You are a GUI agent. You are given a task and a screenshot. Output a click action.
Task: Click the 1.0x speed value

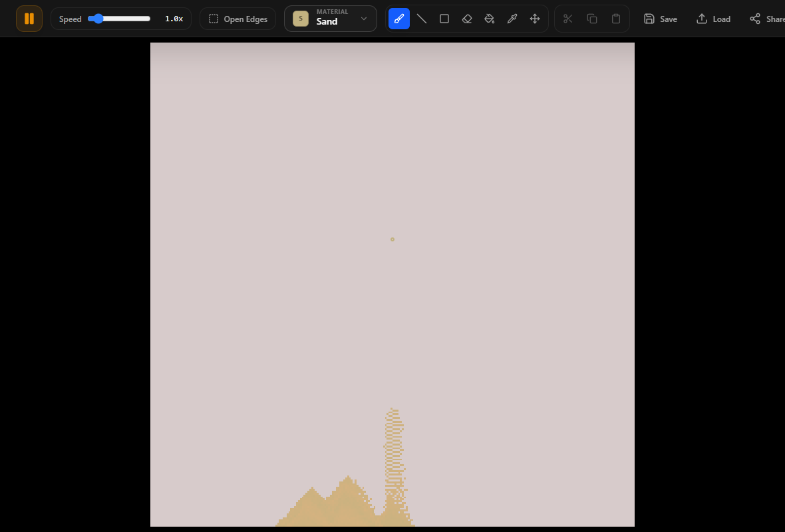click(174, 19)
